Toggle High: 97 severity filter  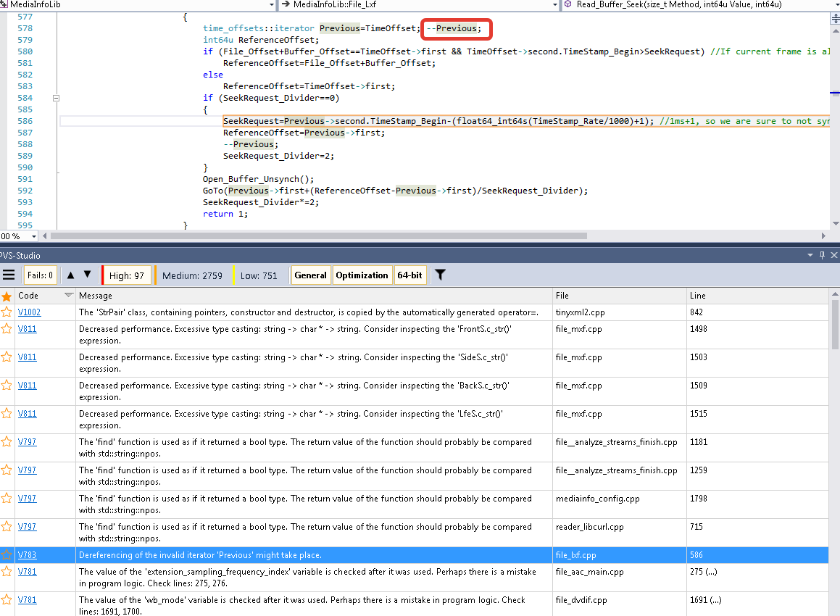126,275
